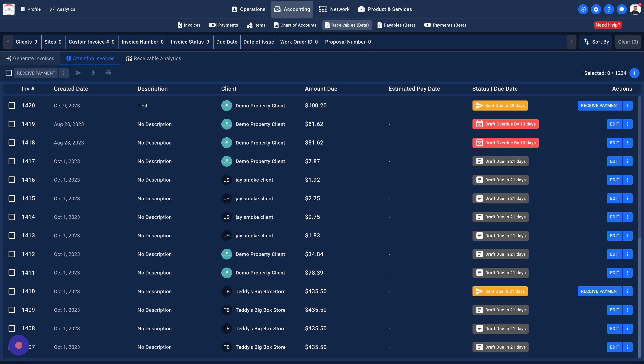
Task: Click the blue plus add button
Action: pyautogui.click(x=634, y=73)
